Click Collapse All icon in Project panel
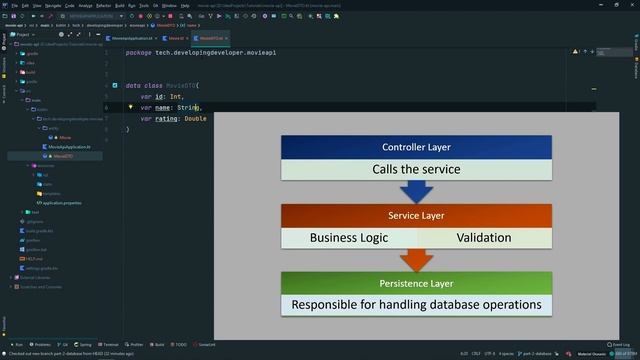Image resolution: width=640 pixels, height=360 pixels. (x=79, y=35)
